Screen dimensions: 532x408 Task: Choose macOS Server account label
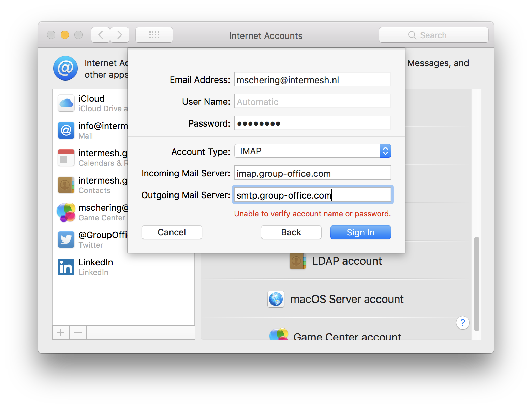click(347, 299)
